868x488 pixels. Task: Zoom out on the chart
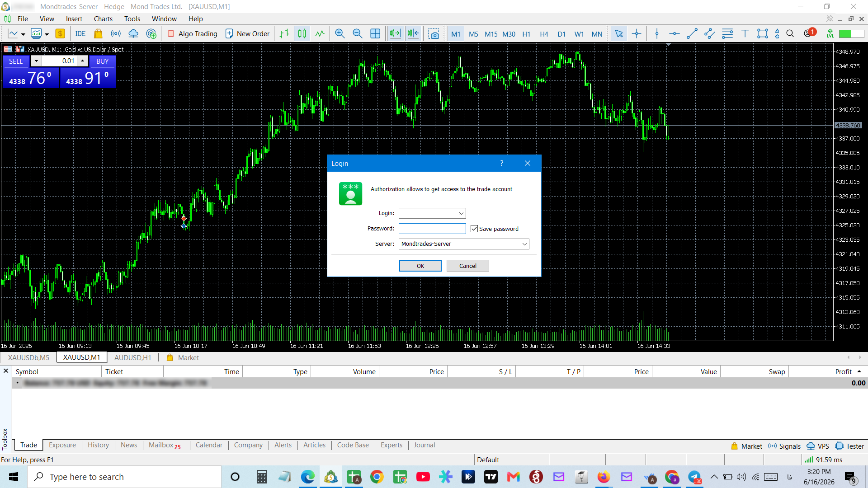pos(357,34)
